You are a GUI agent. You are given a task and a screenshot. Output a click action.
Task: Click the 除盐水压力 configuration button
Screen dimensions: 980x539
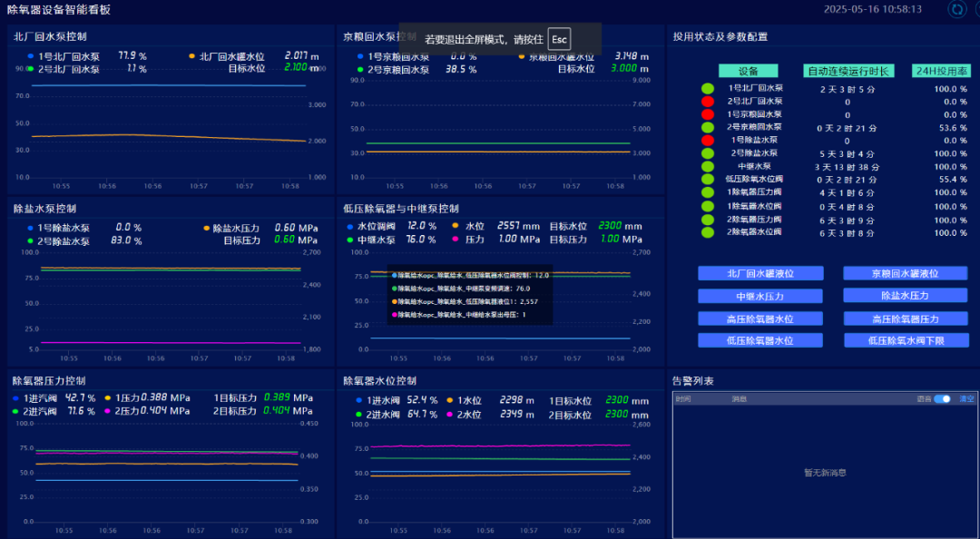tap(905, 295)
